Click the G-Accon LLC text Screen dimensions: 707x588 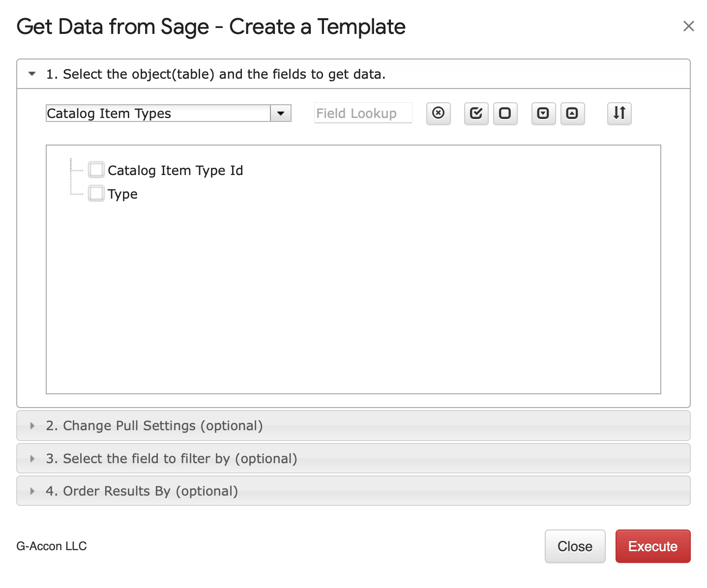point(52,546)
